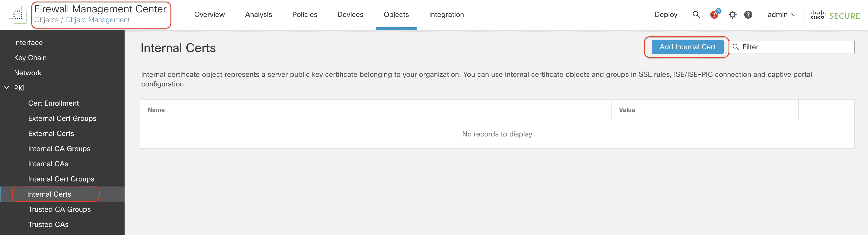Click the Add Internal Cert button
The image size is (868, 235).
click(x=687, y=47)
